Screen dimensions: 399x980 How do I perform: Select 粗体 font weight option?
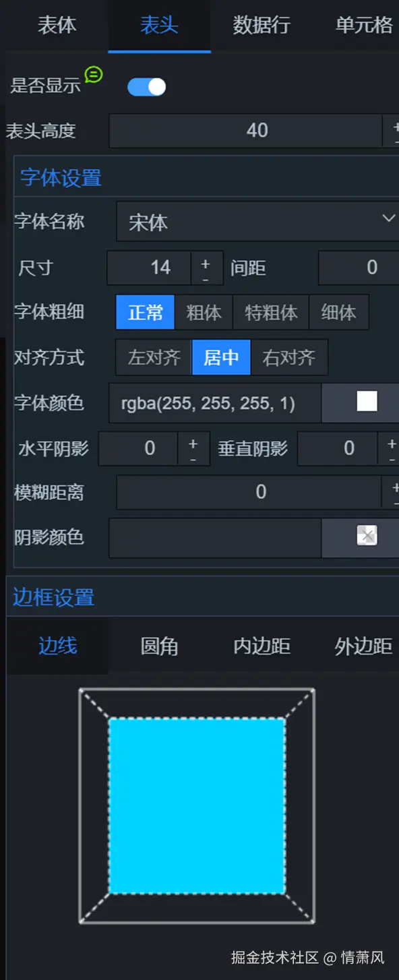[x=204, y=313]
